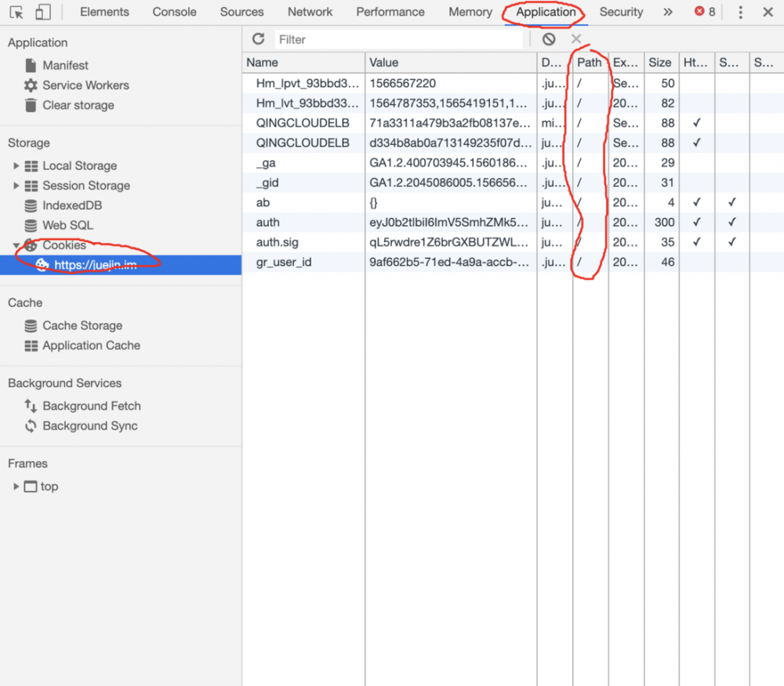Click HttpOnly checkmark of auth.sig row

[696, 242]
